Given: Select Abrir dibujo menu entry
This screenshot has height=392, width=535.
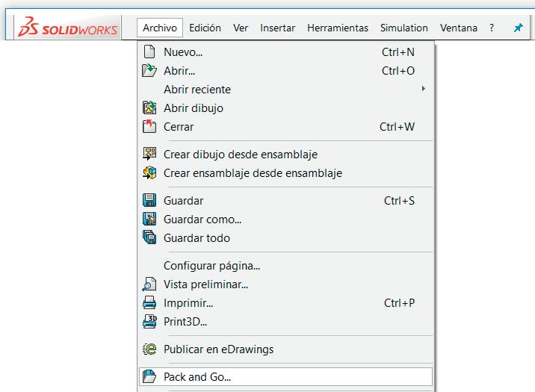Looking at the screenshot, I should tap(286, 108).
